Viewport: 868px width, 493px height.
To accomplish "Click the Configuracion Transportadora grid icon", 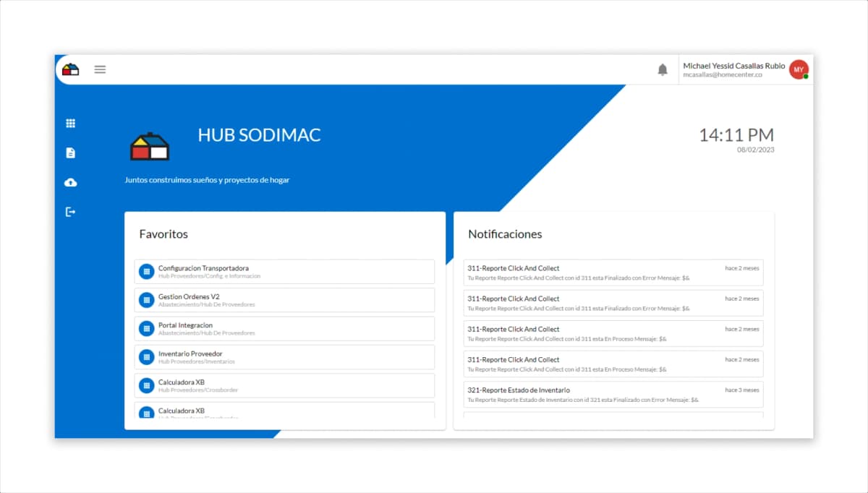I will (x=147, y=272).
